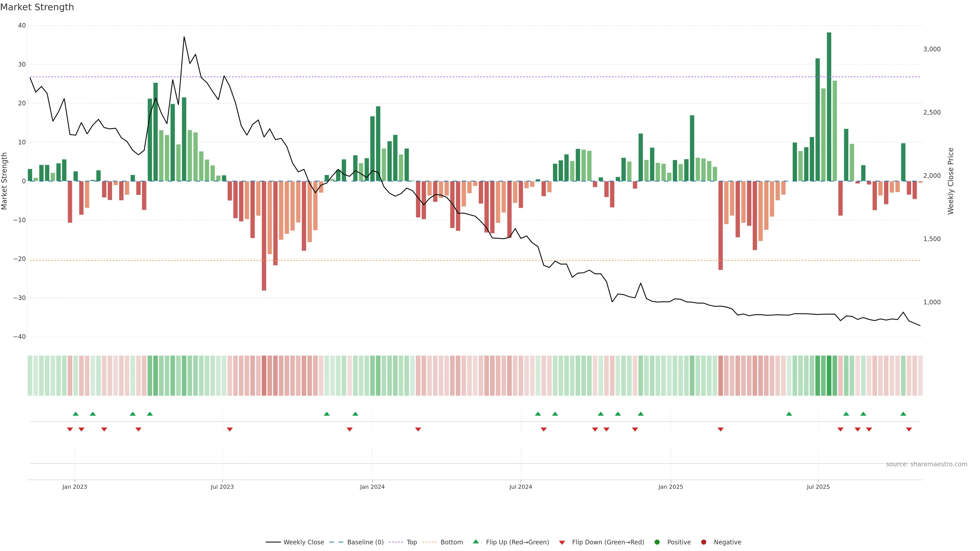Toggle Weekly Close legend entry
Screen dimensions: 980x551
click(303, 542)
